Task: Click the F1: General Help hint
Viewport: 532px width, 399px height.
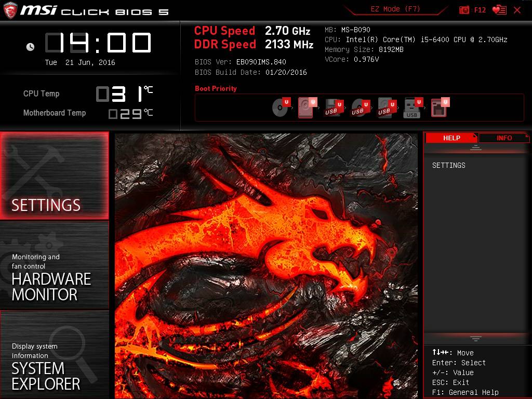Action: pyautogui.click(x=465, y=392)
